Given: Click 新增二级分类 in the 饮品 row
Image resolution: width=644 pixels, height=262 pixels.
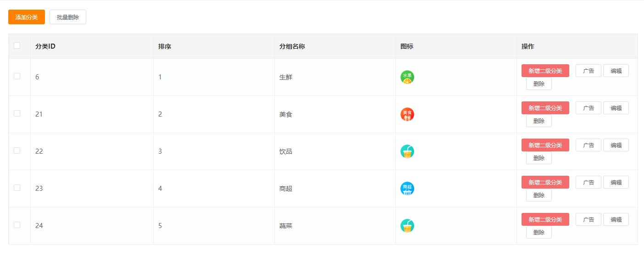Looking at the screenshot, I should [x=545, y=145].
